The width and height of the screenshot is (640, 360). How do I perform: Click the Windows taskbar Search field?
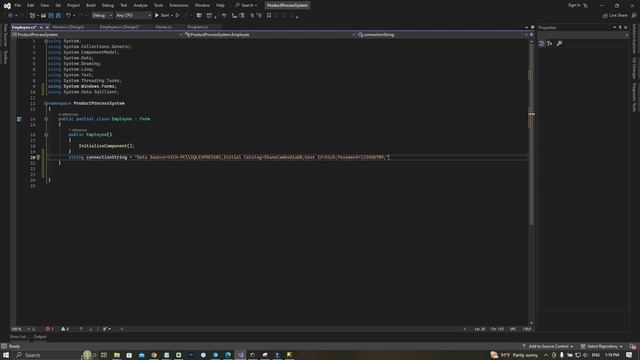pyautogui.click(x=46, y=355)
